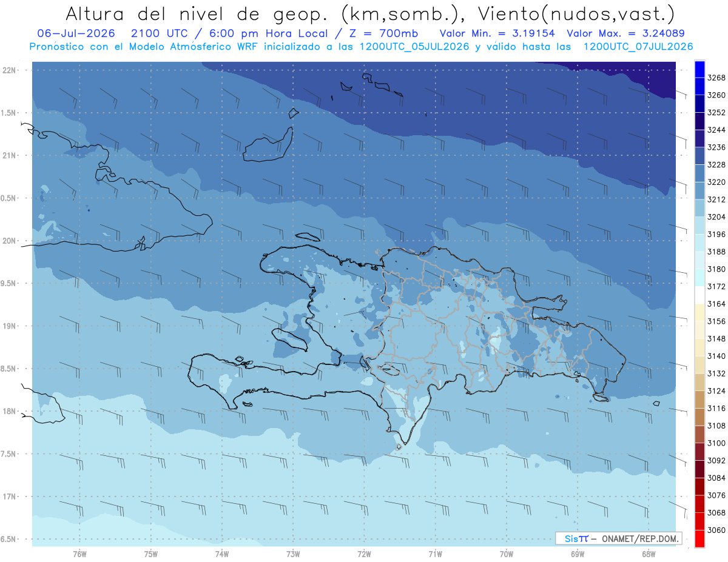Viewport: 728px width, 562px height.
Task: Click the colorbar value '3252'
Action: [716, 113]
